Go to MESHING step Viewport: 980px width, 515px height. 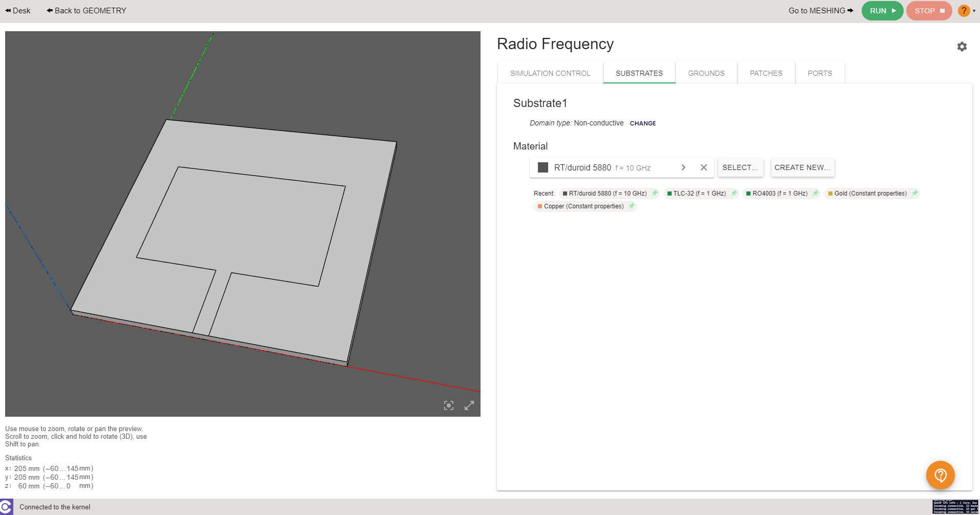[x=821, y=11]
